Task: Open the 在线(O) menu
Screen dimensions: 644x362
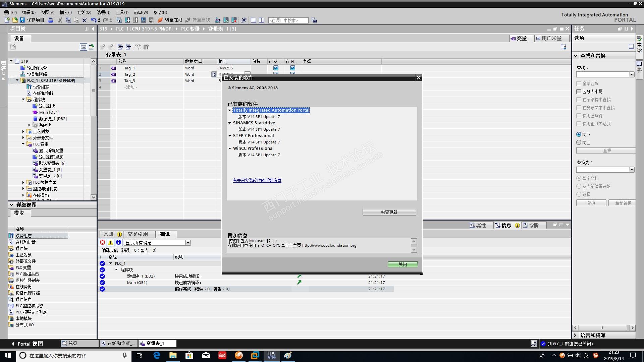Action: [x=84, y=12]
